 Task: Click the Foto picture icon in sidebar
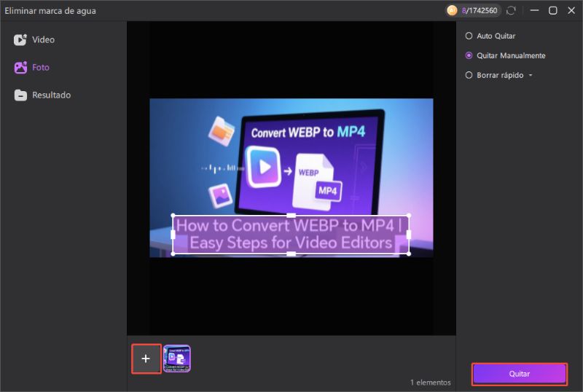click(x=20, y=68)
